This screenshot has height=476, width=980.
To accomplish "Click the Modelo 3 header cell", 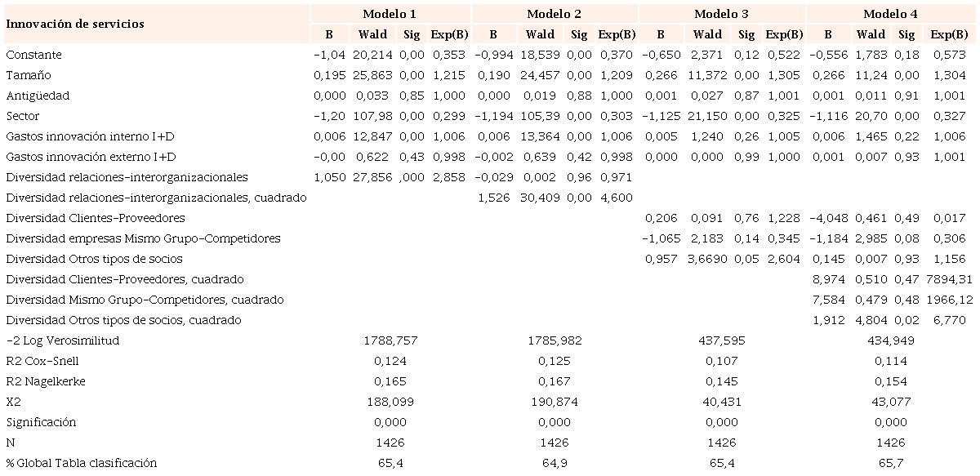I will pyautogui.click(x=722, y=14).
